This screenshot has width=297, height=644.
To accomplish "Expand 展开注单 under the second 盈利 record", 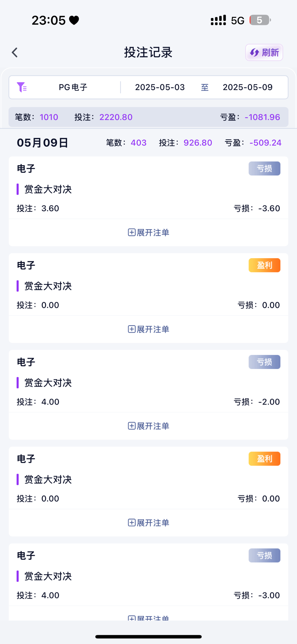I will pyautogui.click(x=148, y=523).
